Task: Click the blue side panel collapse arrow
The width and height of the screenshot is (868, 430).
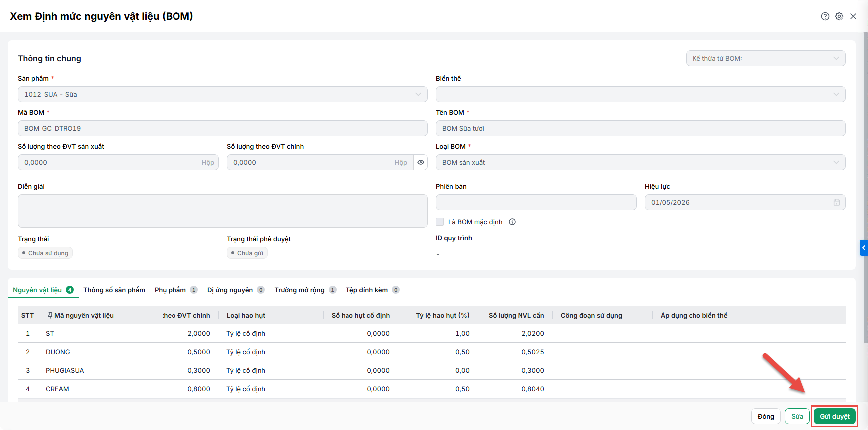Action: [864, 248]
